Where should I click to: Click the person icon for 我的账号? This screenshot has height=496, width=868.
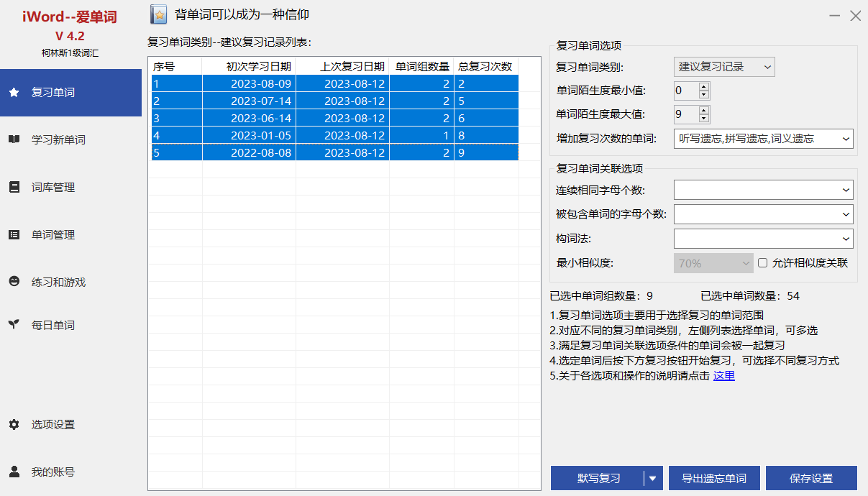click(14, 472)
